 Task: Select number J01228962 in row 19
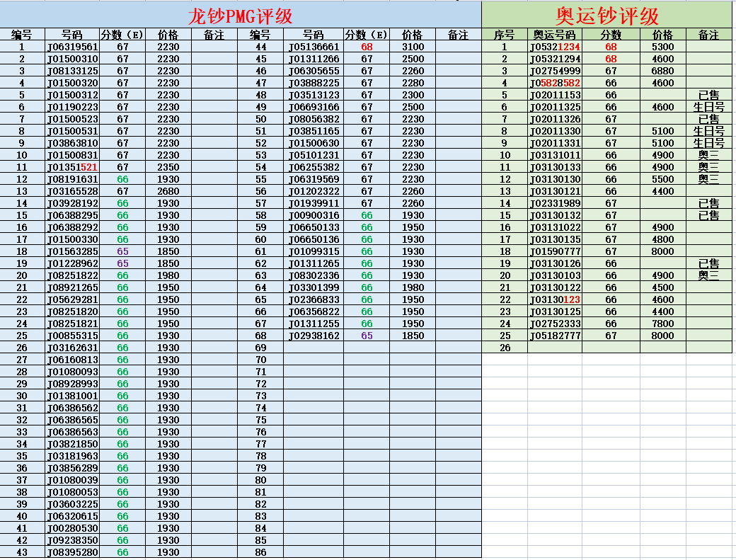[72, 263]
